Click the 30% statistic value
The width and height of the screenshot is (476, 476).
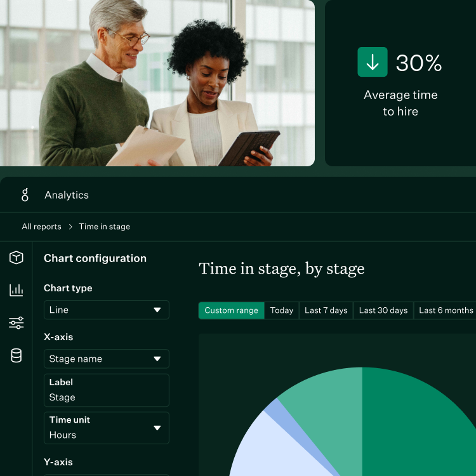tap(419, 63)
